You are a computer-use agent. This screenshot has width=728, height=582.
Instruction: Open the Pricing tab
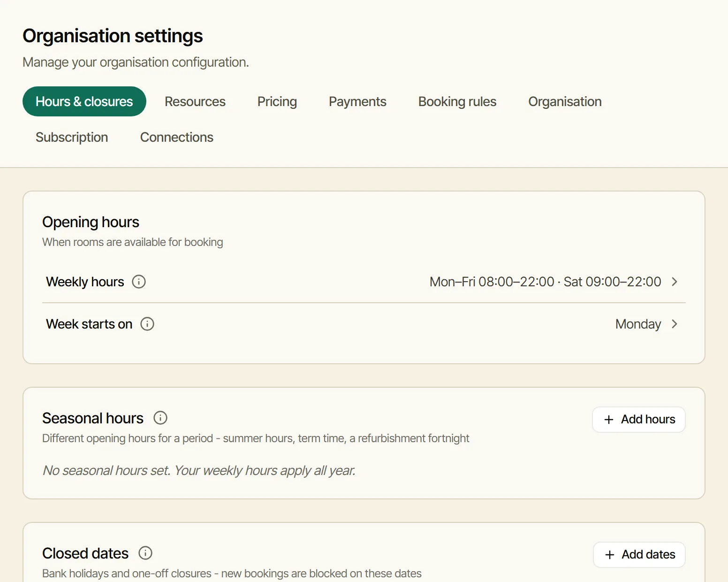[x=277, y=101]
